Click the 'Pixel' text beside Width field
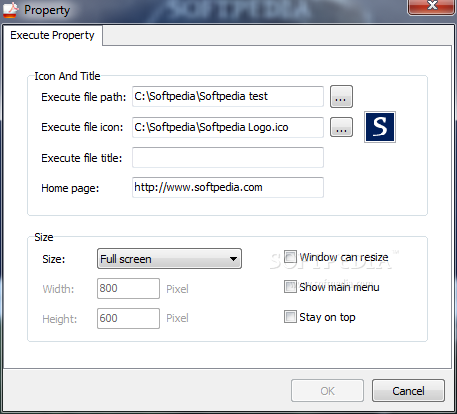Viewport: 457px width, 414px height. click(x=177, y=289)
